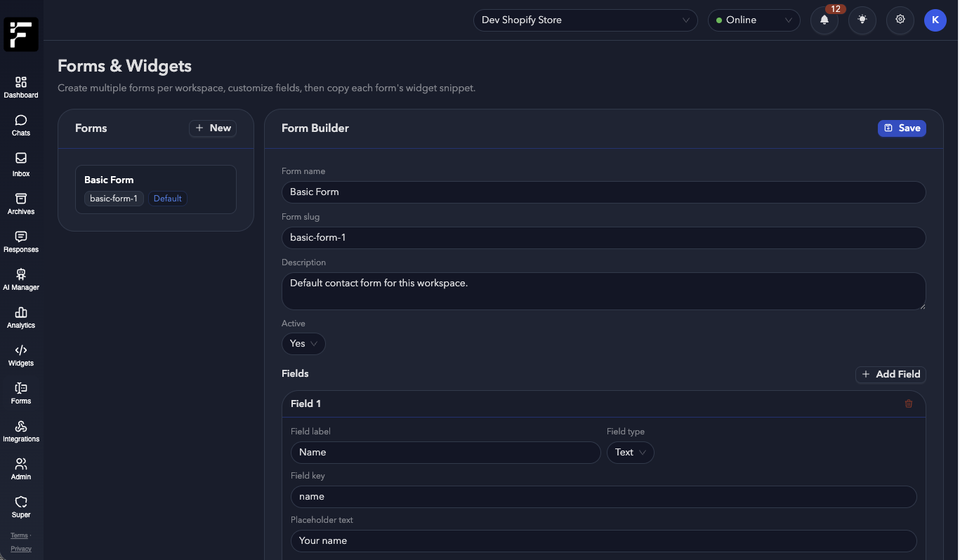Click the lightbulb theme icon
960x560 pixels.
tap(862, 20)
